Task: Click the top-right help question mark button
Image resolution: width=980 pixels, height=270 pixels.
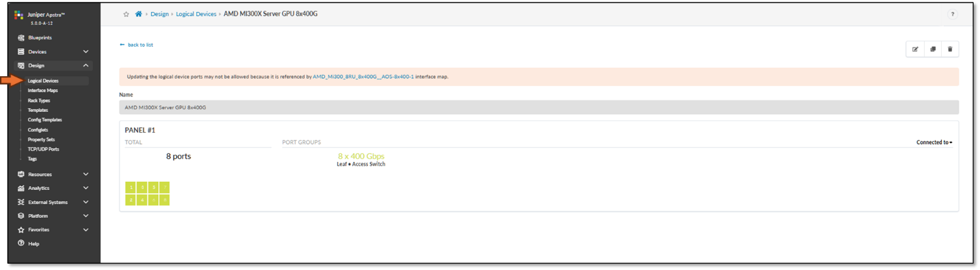Action: coord(952,14)
